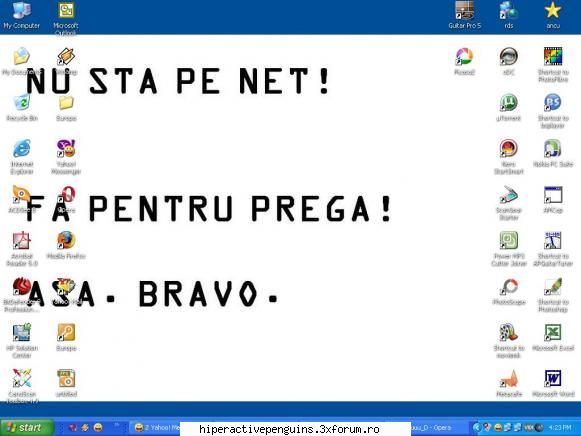Launch the Guitar Pro 5 shortcut
Image resolution: width=581 pixels, height=436 pixels.
coord(465,16)
